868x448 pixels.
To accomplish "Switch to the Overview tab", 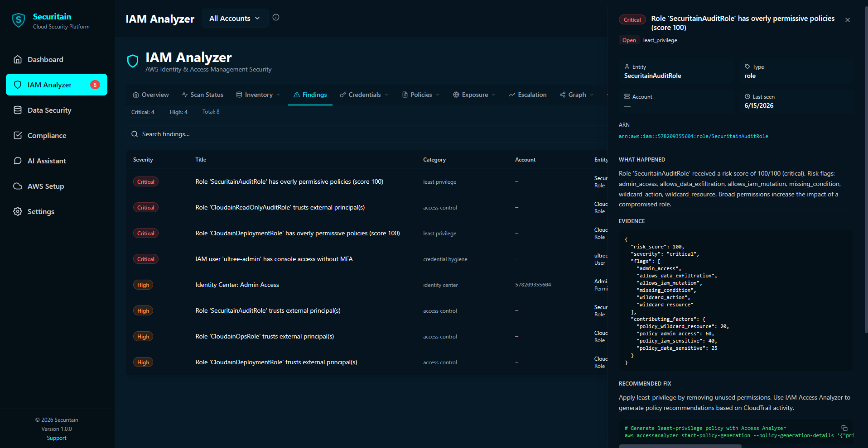I will (x=151, y=95).
